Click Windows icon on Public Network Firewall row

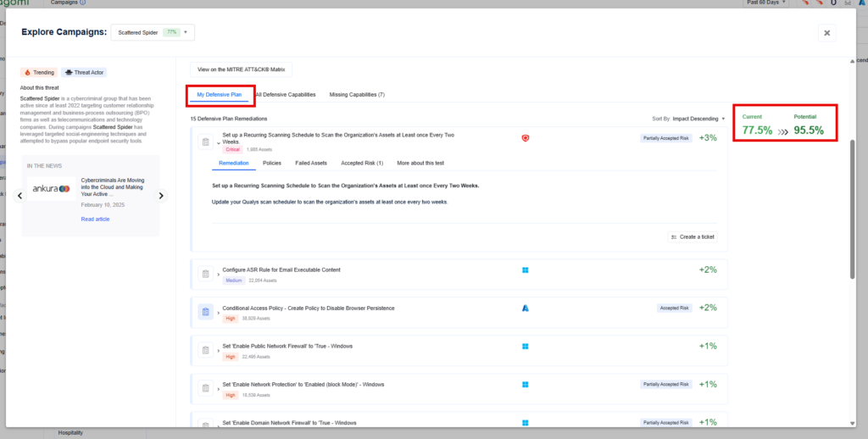coord(526,346)
